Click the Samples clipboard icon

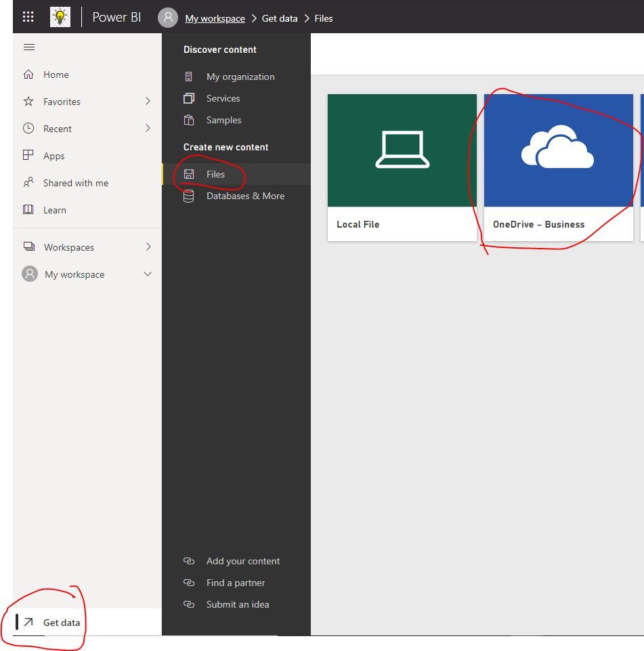coord(189,120)
